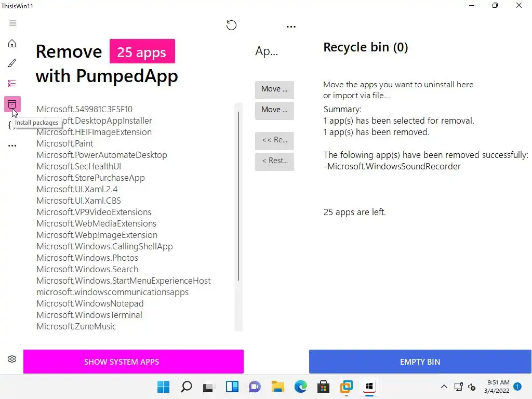Open Microsoft Store on taskbar
532x399 pixels.
tap(323, 387)
